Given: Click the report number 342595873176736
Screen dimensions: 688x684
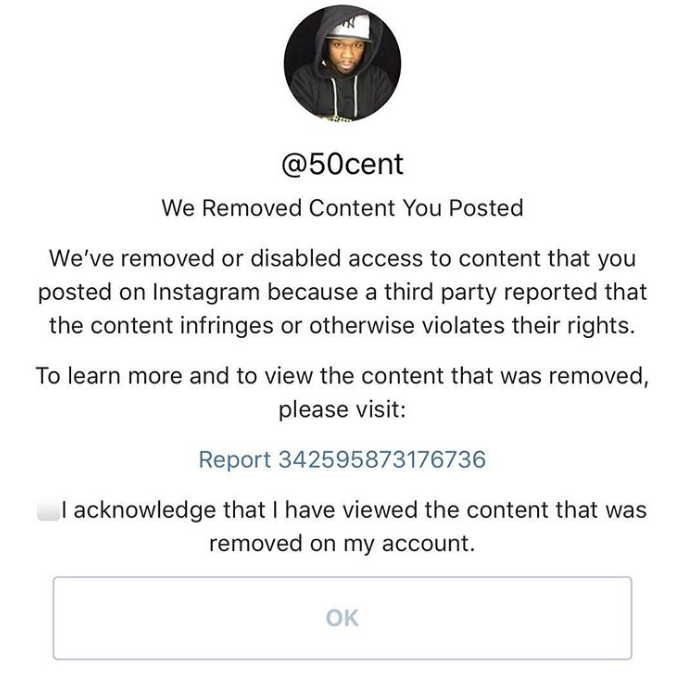Looking at the screenshot, I should click(381, 460).
